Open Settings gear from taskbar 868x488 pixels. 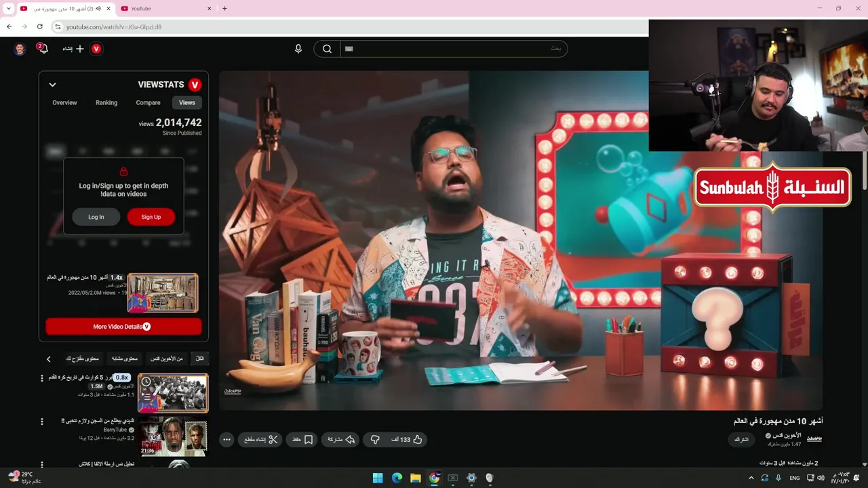click(x=471, y=478)
